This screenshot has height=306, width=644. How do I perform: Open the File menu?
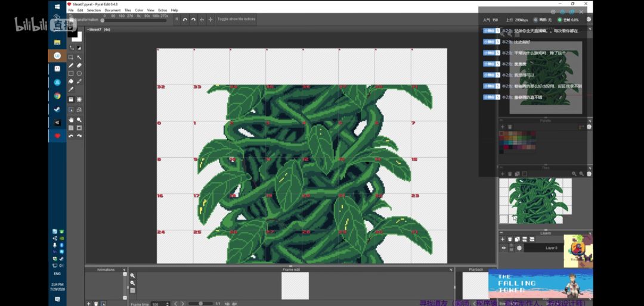[70, 10]
